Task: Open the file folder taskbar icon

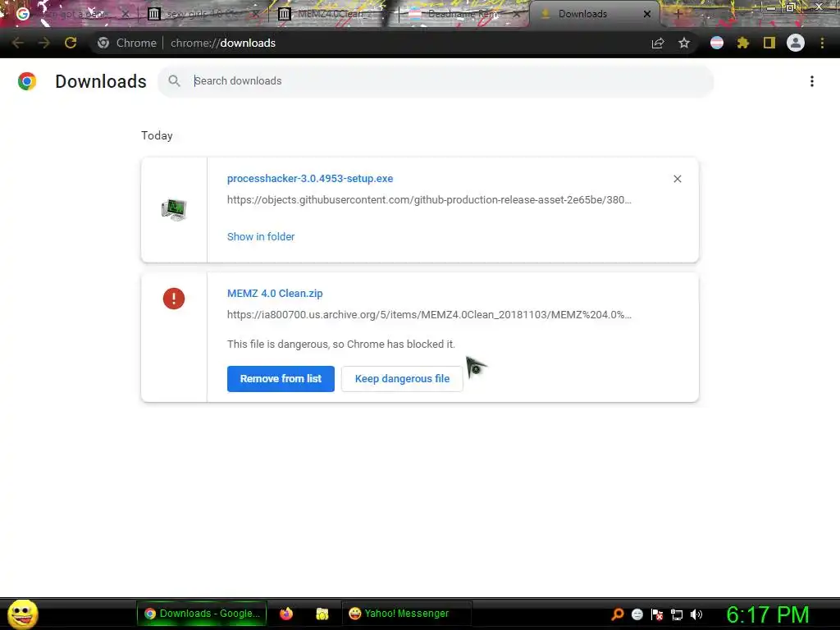Action: 322,614
